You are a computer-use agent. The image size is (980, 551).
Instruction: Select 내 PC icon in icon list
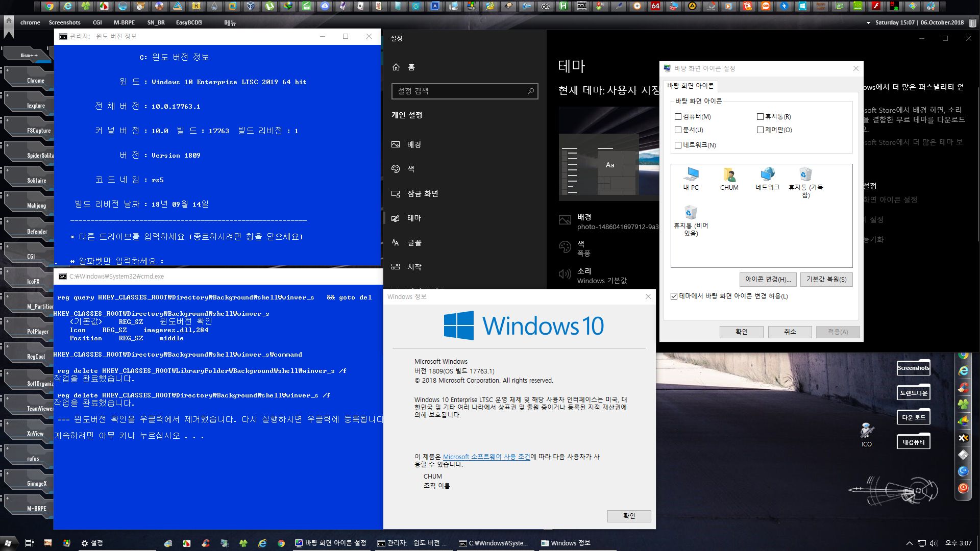[x=691, y=179]
